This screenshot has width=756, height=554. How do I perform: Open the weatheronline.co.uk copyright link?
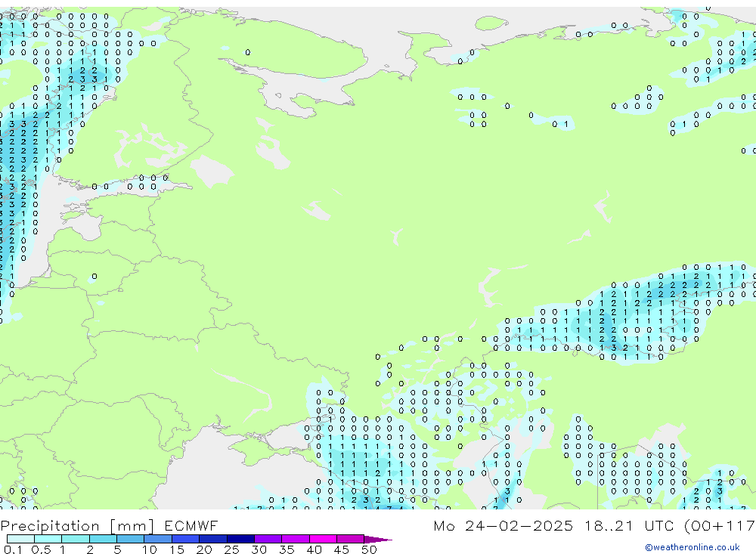(x=692, y=547)
